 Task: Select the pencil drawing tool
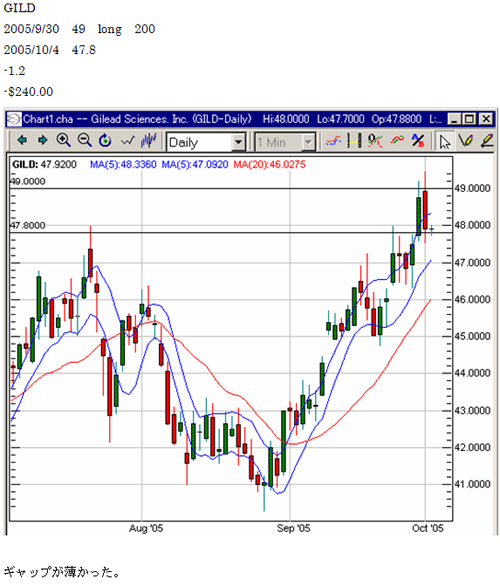[466, 141]
